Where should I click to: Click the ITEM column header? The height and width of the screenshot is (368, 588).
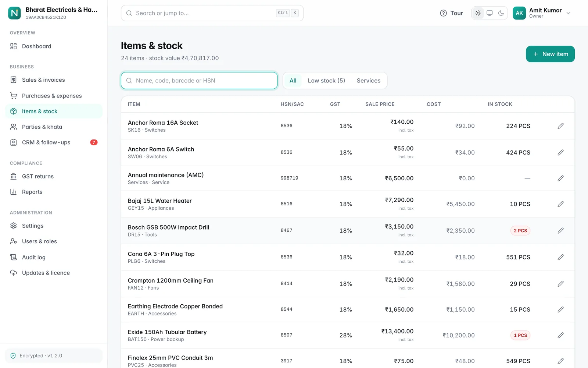[x=134, y=104]
